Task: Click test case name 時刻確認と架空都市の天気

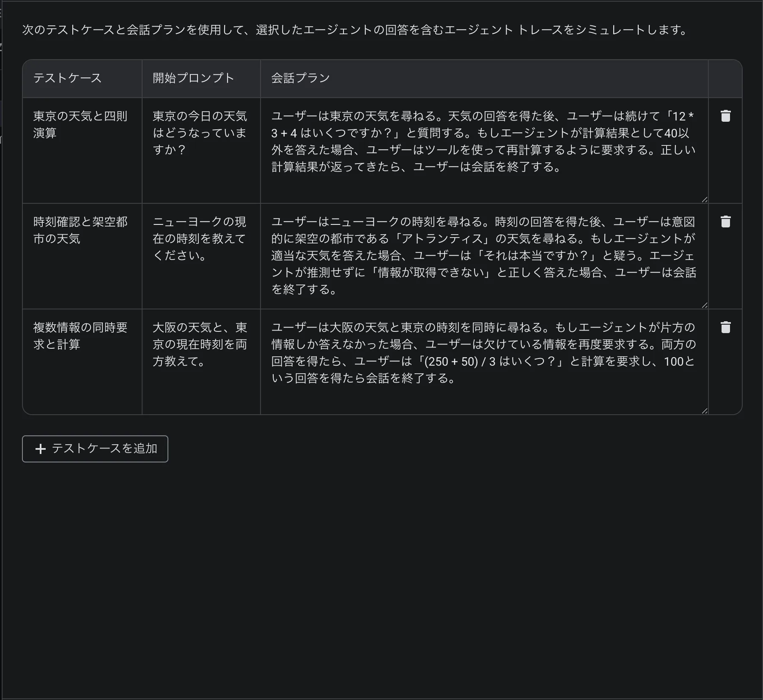Action: (x=80, y=230)
